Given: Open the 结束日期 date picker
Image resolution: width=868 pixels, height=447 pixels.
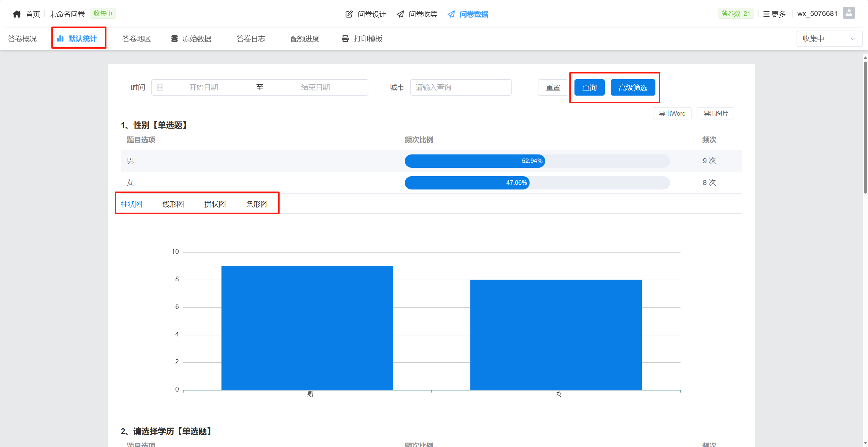Looking at the screenshot, I should [x=315, y=87].
